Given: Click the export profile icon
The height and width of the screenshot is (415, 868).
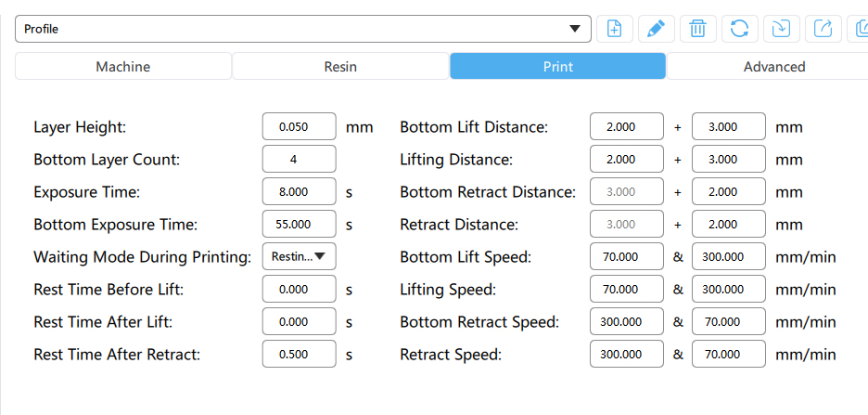Looking at the screenshot, I should [823, 29].
